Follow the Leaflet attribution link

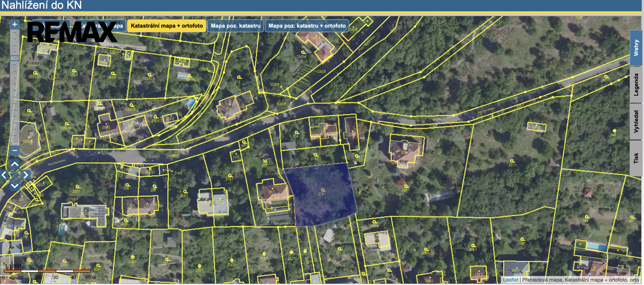point(510,280)
